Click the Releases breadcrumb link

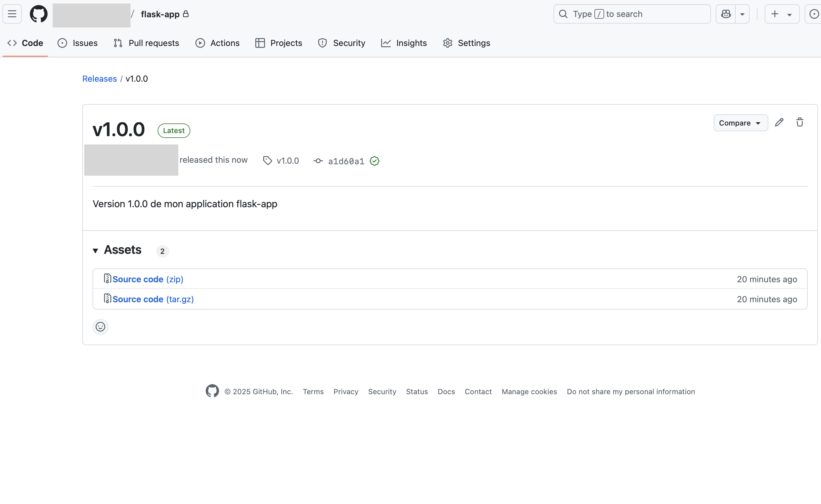coord(99,79)
